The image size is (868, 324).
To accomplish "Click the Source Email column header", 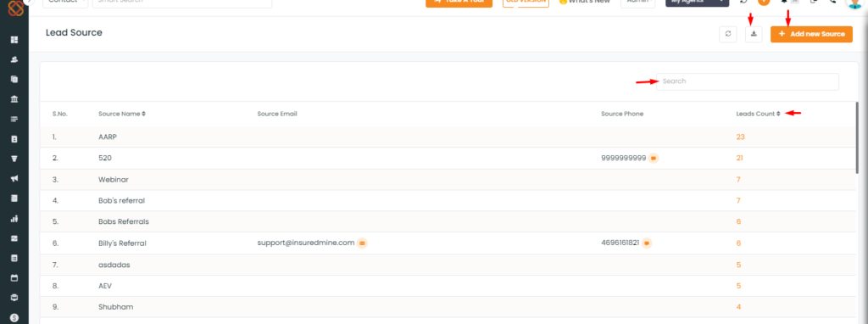I will [277, 114].
